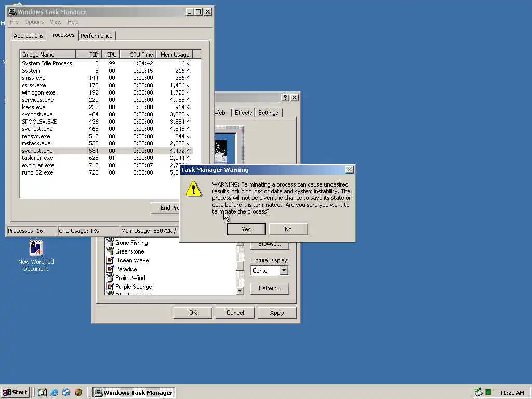Image resolution: width=532 pixels, height=399 pixels.
Task: Click the wallpaper list scrollbar thumb
Action: coord(240,265)
